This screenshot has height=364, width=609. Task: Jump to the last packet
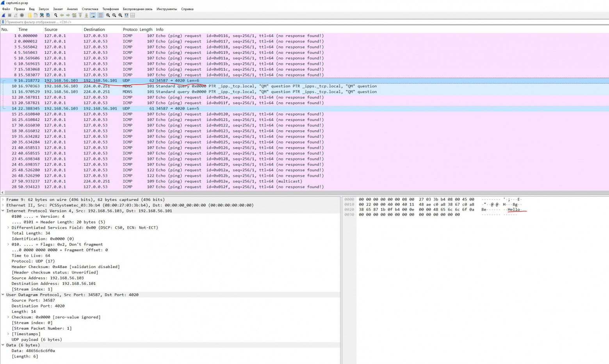tap(86, 15)
